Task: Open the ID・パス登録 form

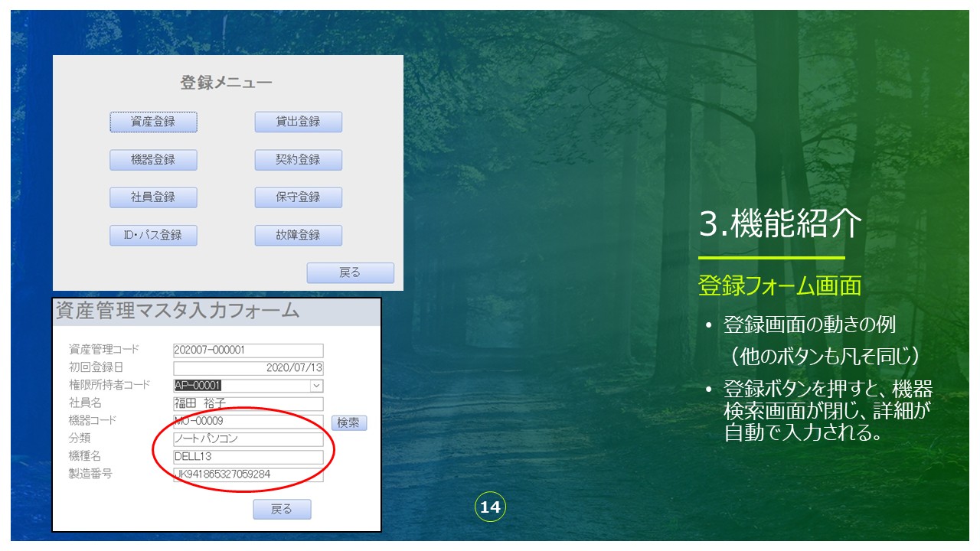Action: pyautogui.click(x=153, y=235)
